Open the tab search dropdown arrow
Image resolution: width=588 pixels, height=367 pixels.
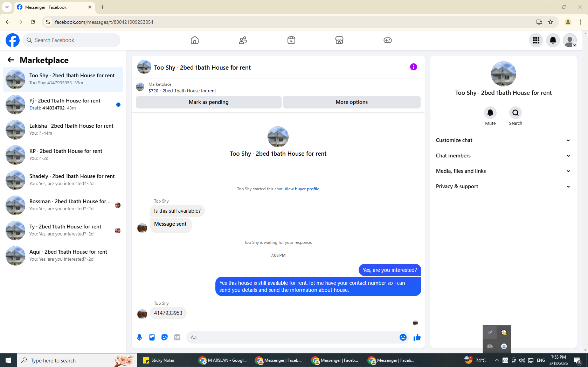click(7, 7)
